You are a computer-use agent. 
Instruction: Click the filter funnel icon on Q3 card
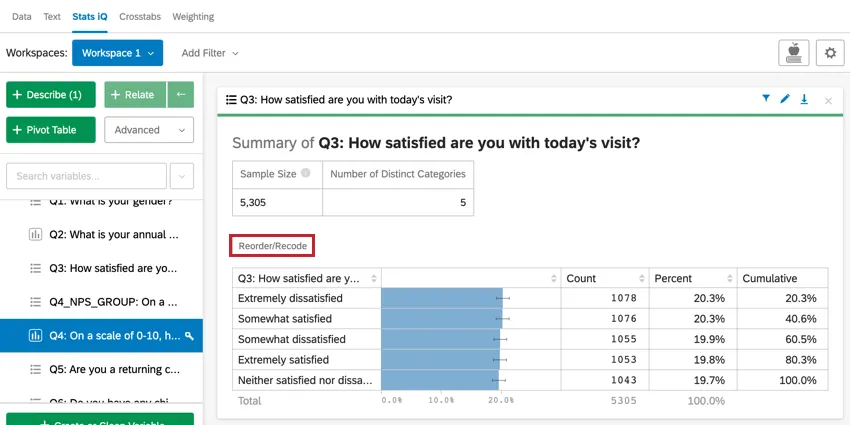(766, 99)
